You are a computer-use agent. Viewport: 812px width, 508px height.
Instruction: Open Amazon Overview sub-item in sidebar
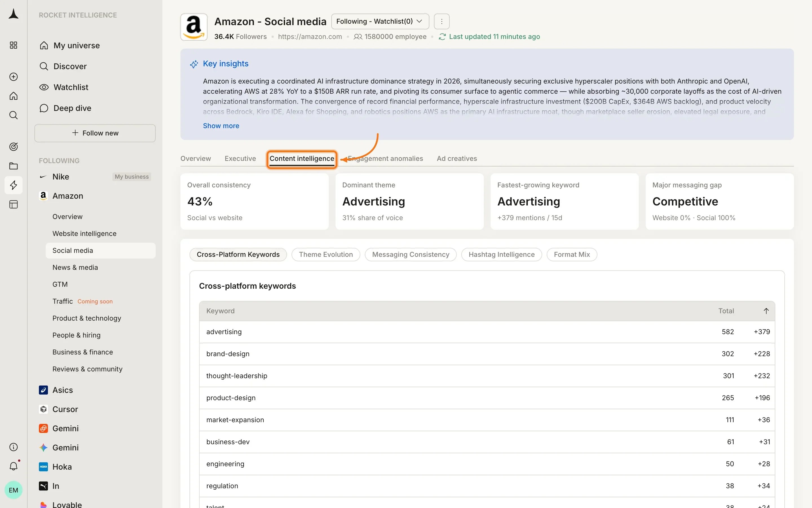click(67, 217)
